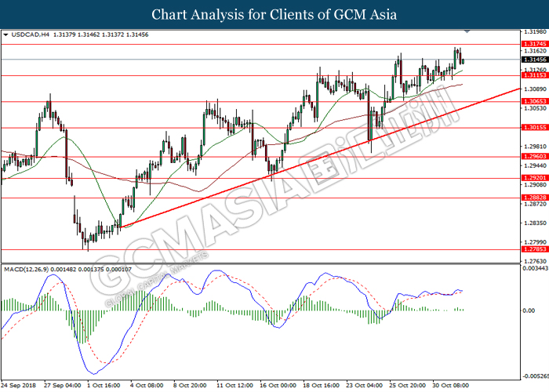This screenshot has width=549, height=392.
Task: Click the red 1.27853 support price label
Action: click(535, 249)
